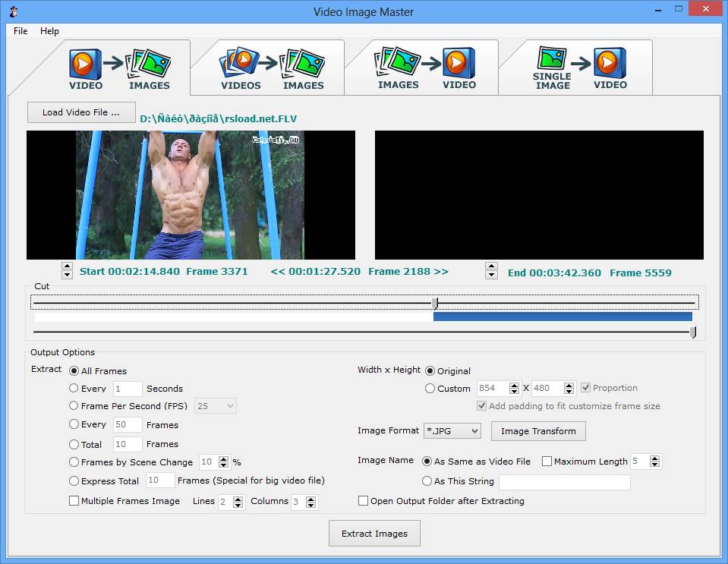Choose Custom width and height
Screen dimensions: 728x564
430,388
